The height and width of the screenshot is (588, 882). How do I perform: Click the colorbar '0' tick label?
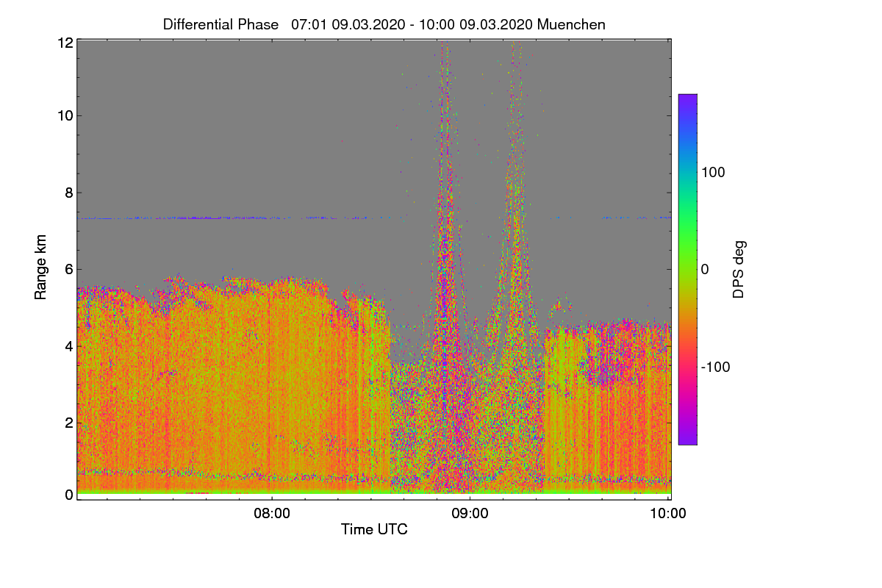coord(705,270)
